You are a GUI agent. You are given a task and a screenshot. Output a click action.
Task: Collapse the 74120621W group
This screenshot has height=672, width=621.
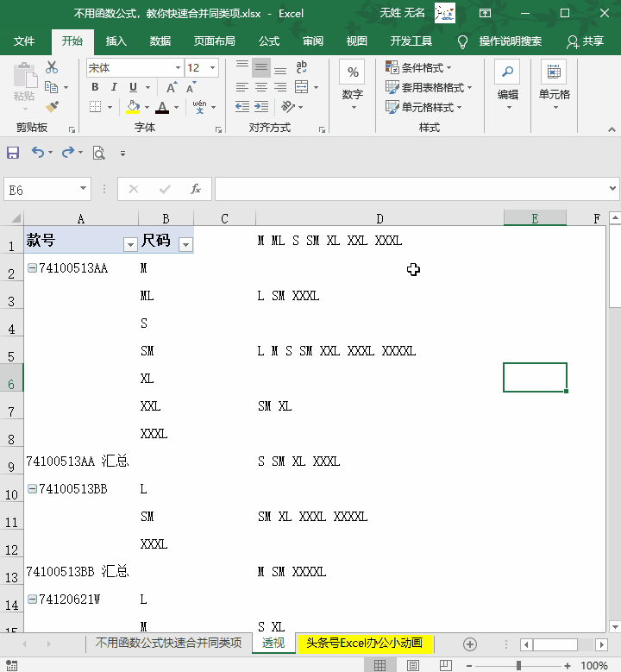[32, 600]
